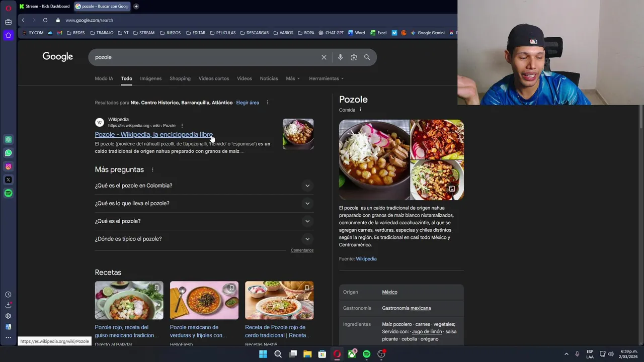
Task: Open Instagram in Opera sidebar
Action: pos(8,166)
